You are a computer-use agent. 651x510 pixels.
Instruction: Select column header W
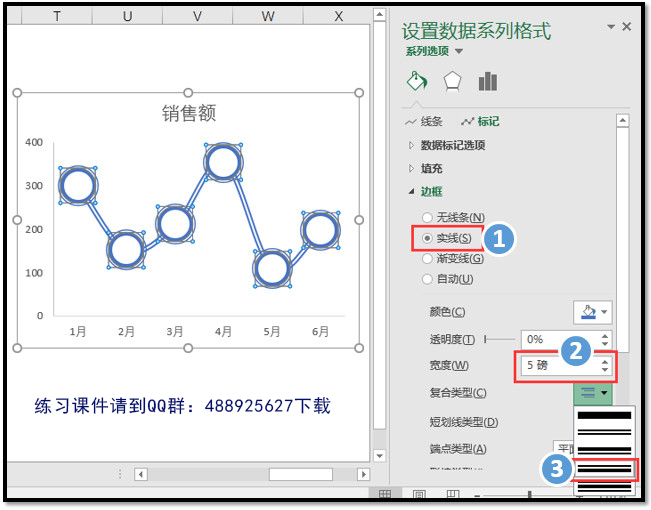pyautogui.click(x=267, y=16)
